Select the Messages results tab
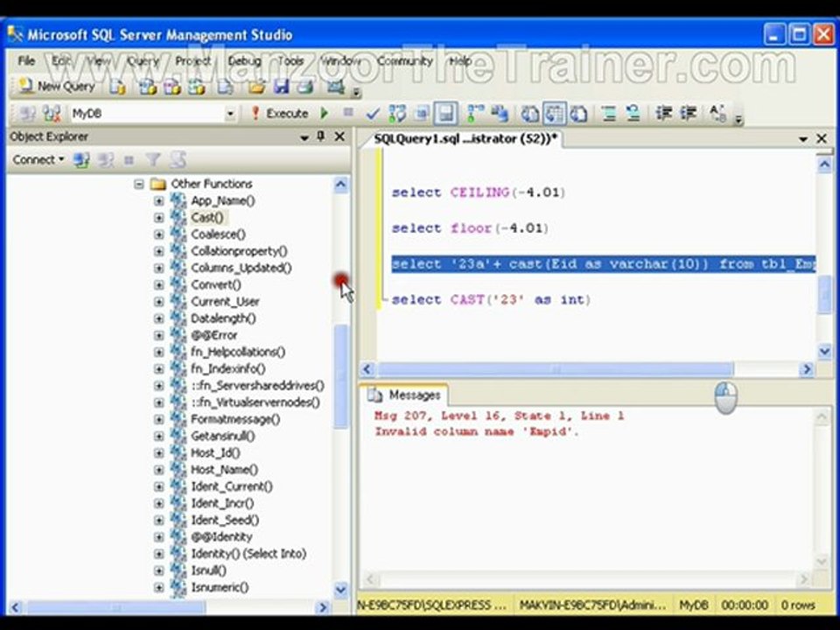 point(404,395)
